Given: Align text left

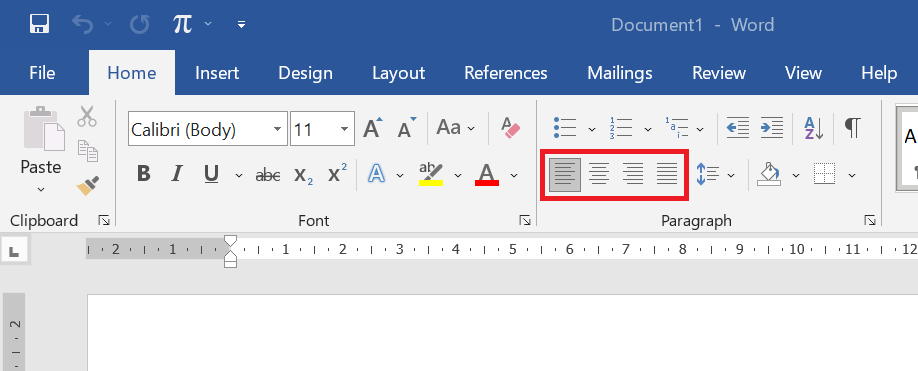Looking at the screenshot, I should [565, 174].
